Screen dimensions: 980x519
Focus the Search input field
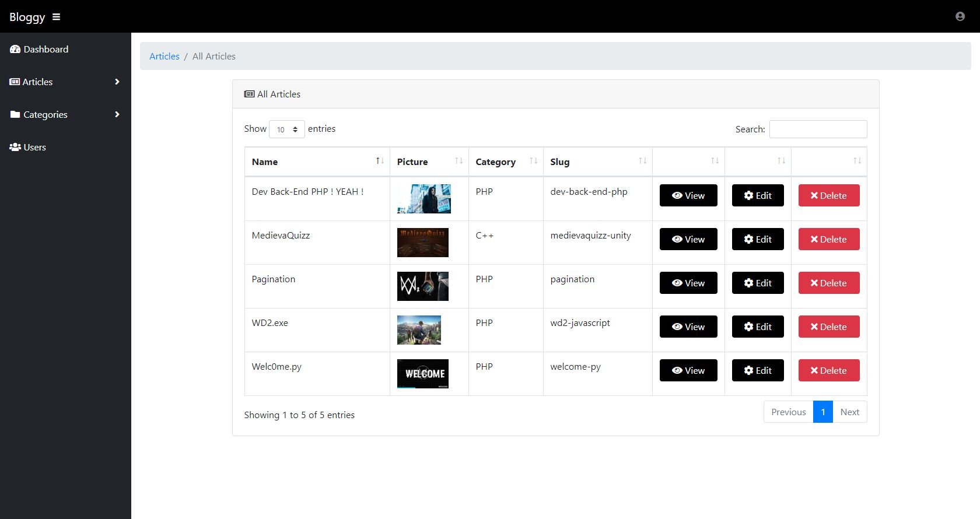point(818,129)
